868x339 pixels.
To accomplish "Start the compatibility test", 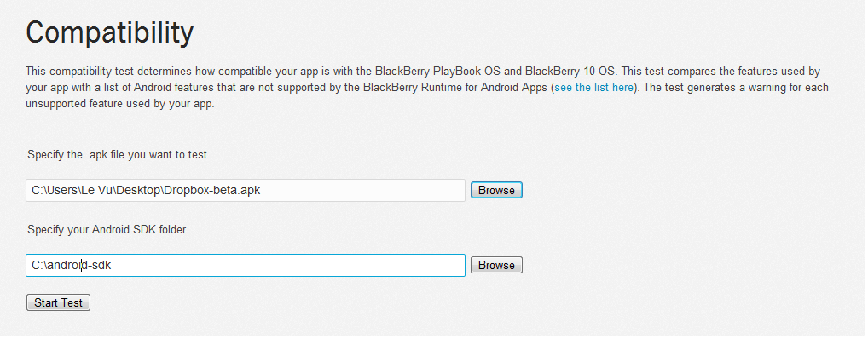I will point(58,302).
